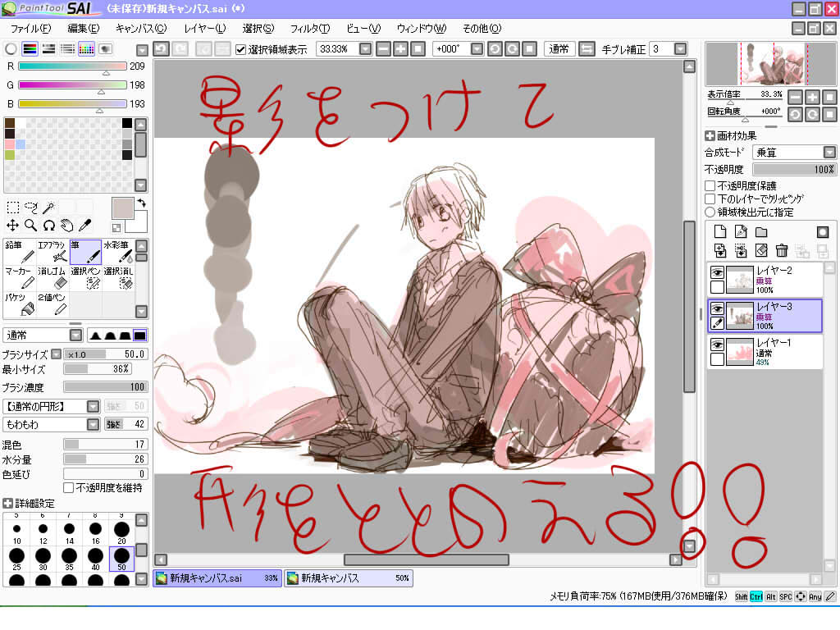Viewport: 840px width, 630px height.
Task: Choose the lasso selection tool
Action: [x=31, y=208]
